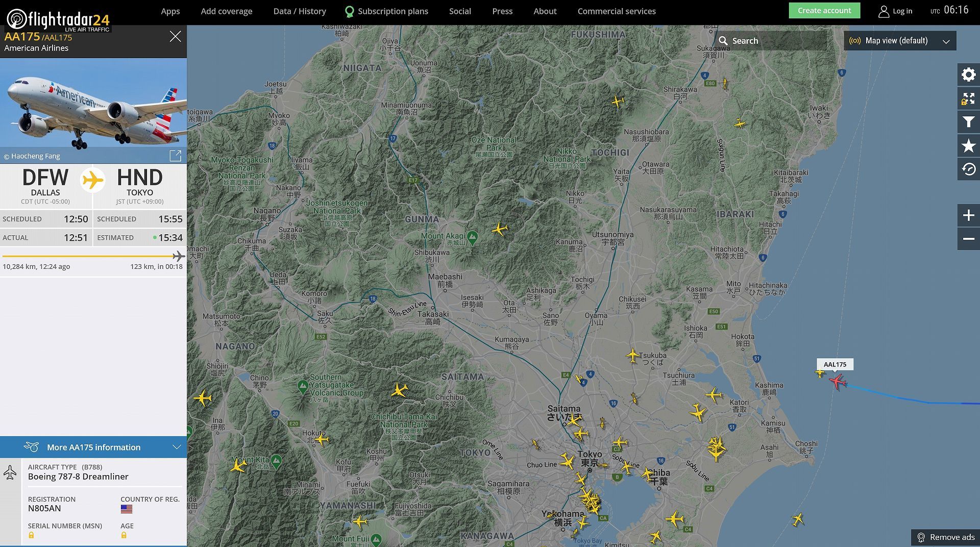Open Commercial services menu

(617, 11)
